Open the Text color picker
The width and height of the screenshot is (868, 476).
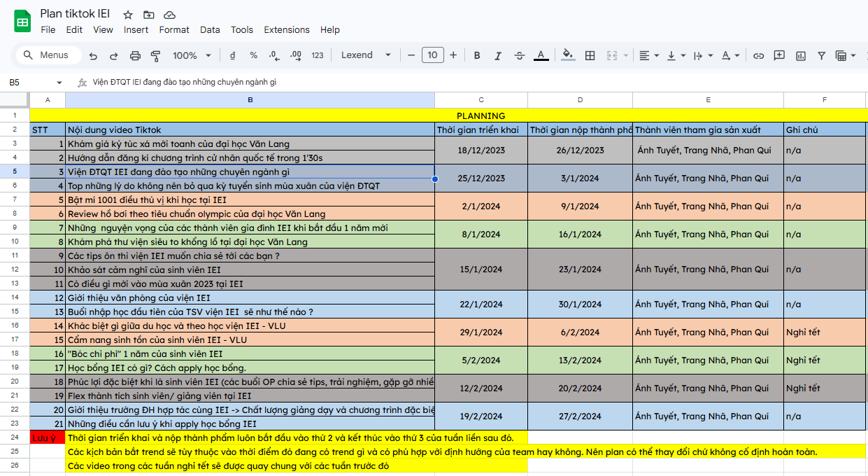pos(540,55)
